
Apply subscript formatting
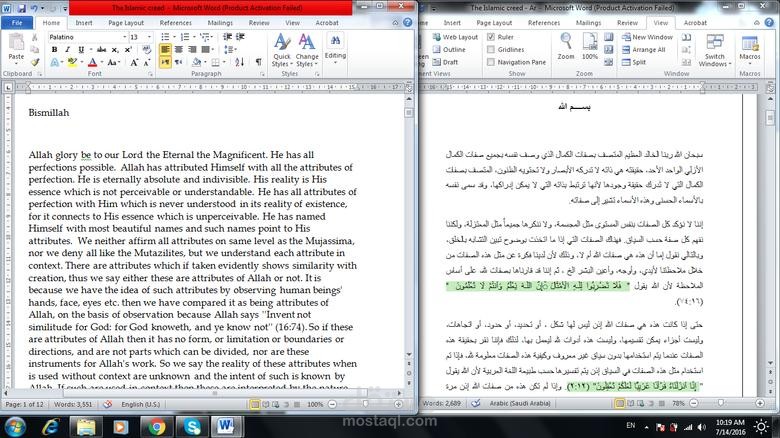(x=115, y=49)
